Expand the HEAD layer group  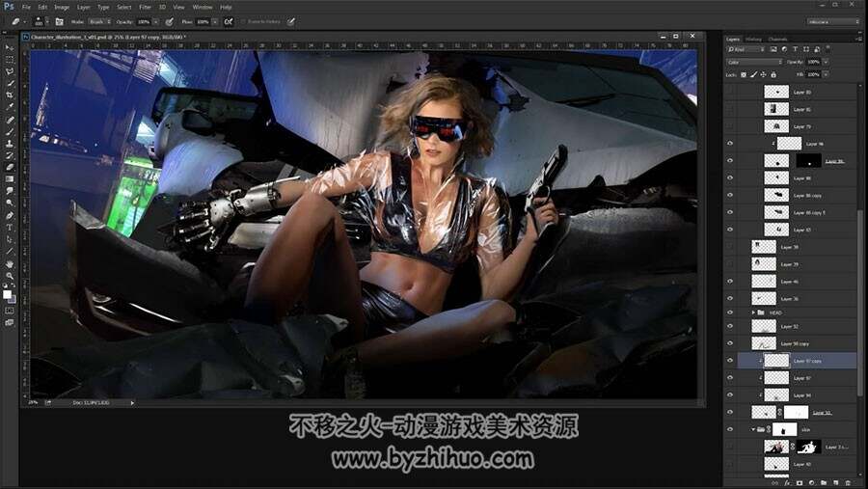(753, 312)
